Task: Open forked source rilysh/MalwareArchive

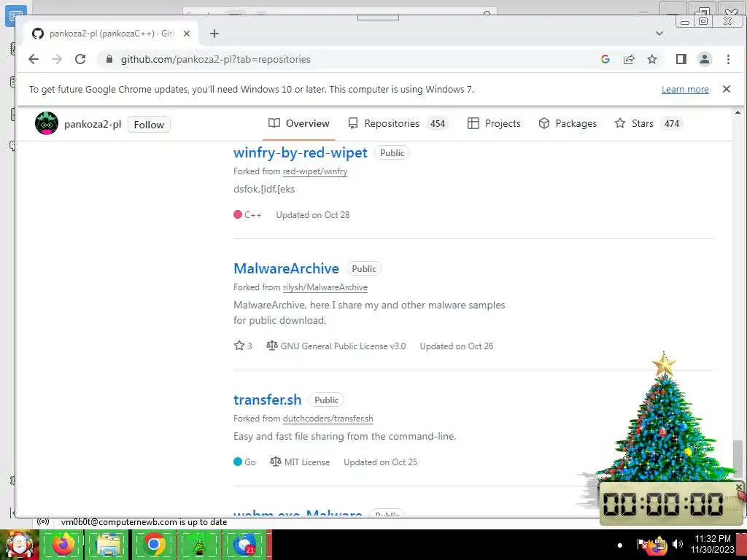Action: [325, 287]
